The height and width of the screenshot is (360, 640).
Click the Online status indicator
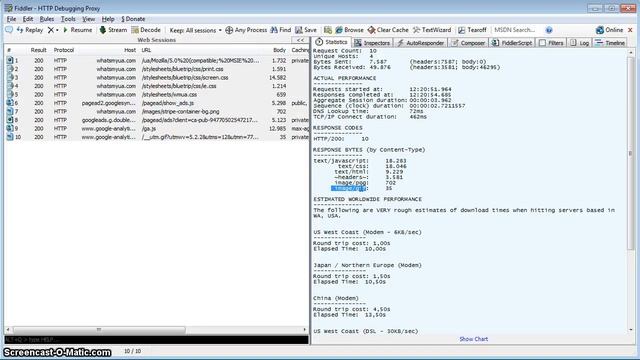point(609,30)
